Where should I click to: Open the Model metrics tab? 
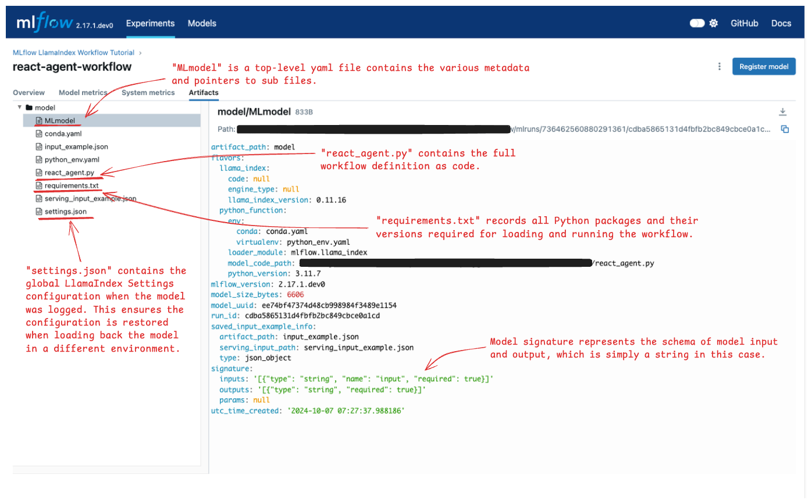tap(83, 92)
